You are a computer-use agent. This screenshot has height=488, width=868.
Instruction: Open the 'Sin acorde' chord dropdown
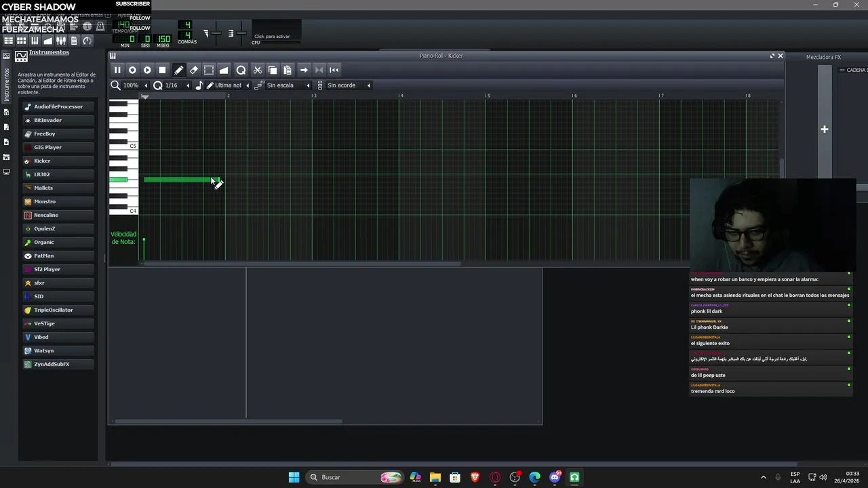(x=349, y=85)
